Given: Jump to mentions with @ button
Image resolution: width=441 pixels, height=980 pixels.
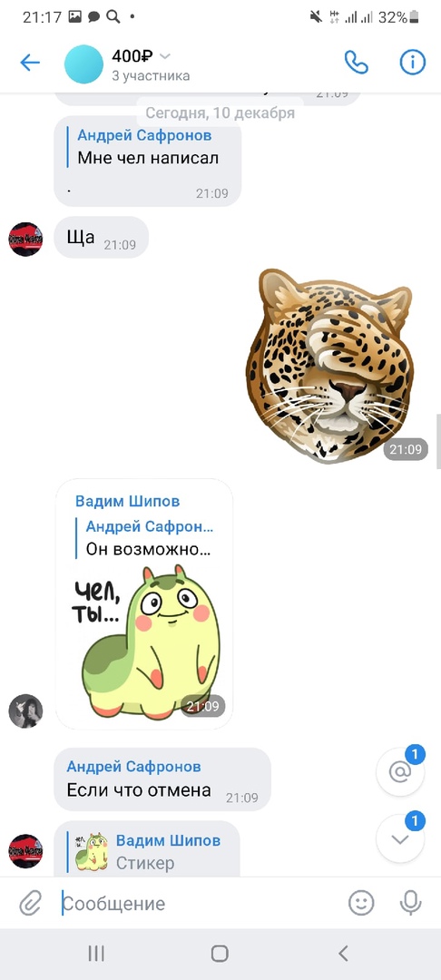Looking at the screenshot, I should [x=400, y=772].
